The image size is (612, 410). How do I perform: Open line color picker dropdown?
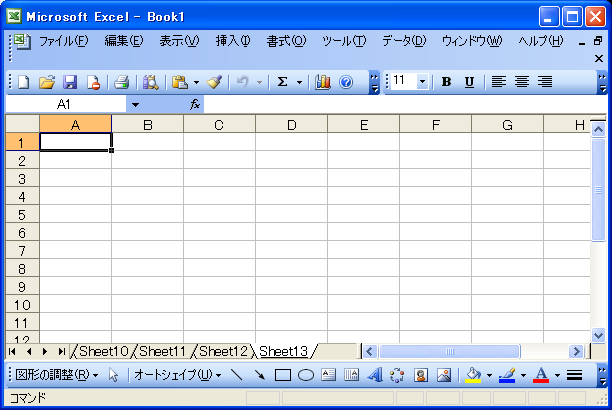coord(523,375)
